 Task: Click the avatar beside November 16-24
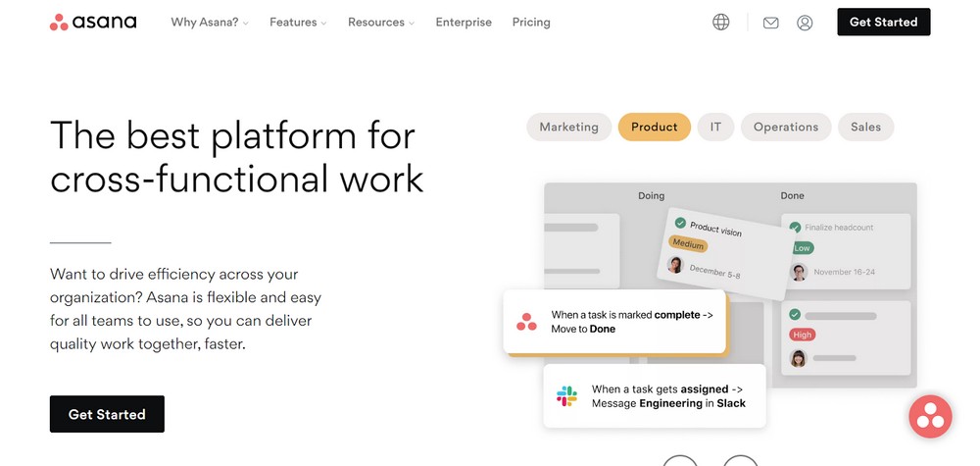pos(798,272)
